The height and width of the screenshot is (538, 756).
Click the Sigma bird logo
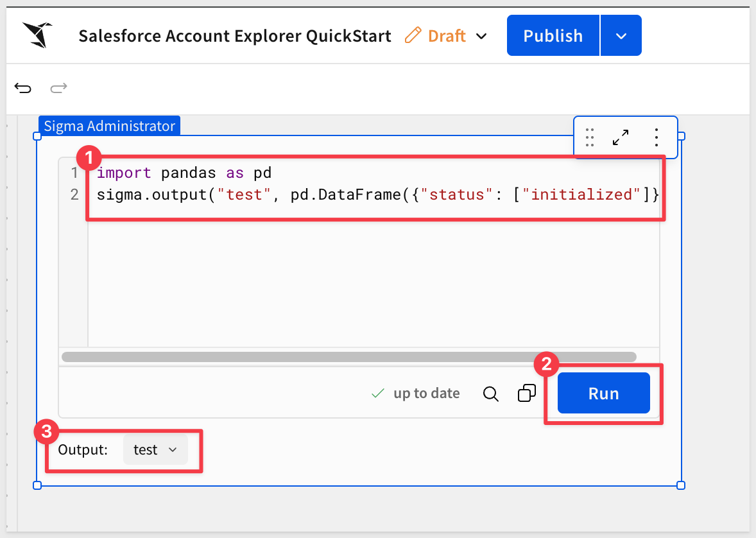click(37, 35)
